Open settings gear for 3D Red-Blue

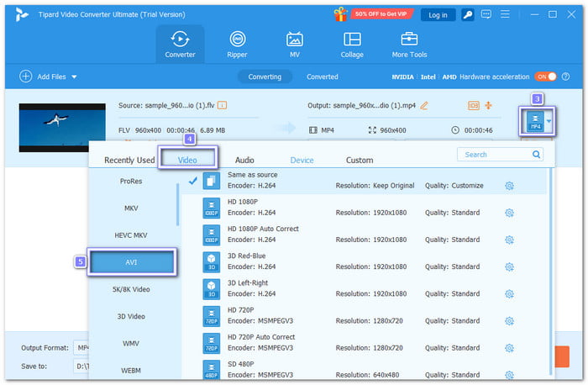click(509, 266)
